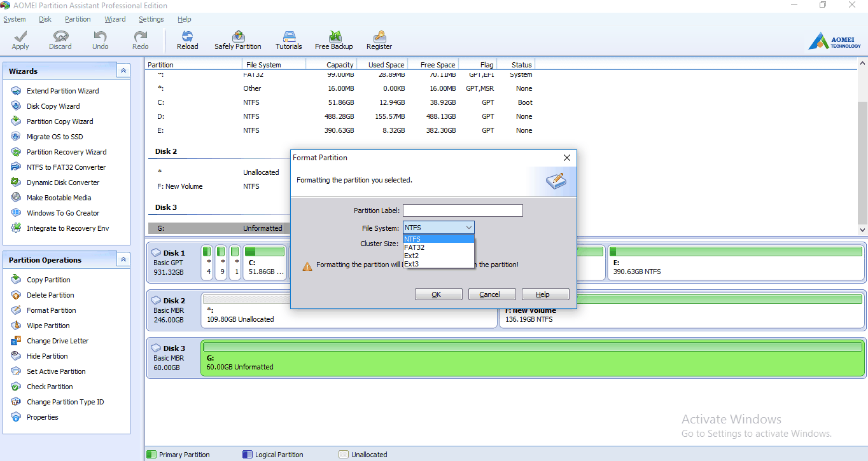Select the E: 390.63GB NTFS partition block
The width and height of the screenshot is (868, 461).
[x=736, y=262]
